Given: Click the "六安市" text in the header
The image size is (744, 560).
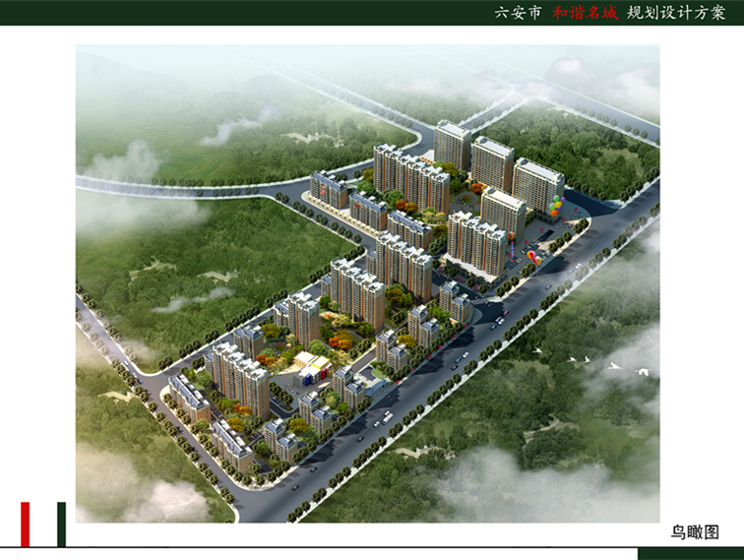Looking at the screenshot, I should point(517,13).
